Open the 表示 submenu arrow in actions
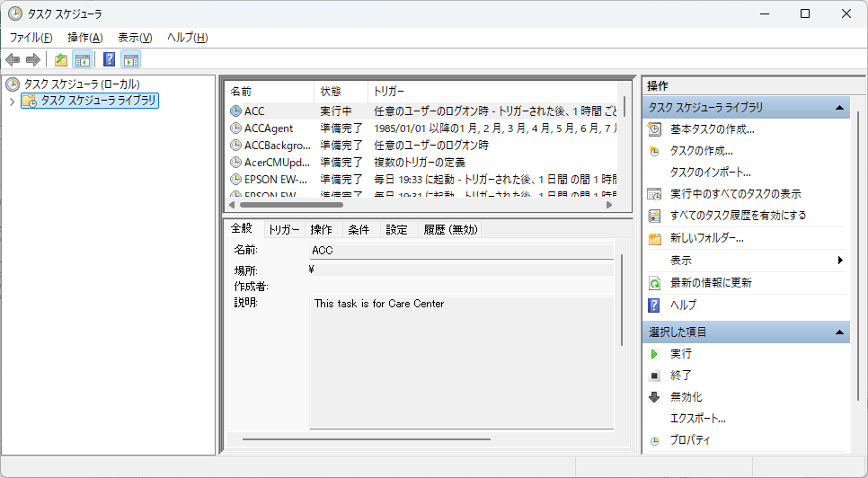The image size is (868, 478). click(840, 260)
